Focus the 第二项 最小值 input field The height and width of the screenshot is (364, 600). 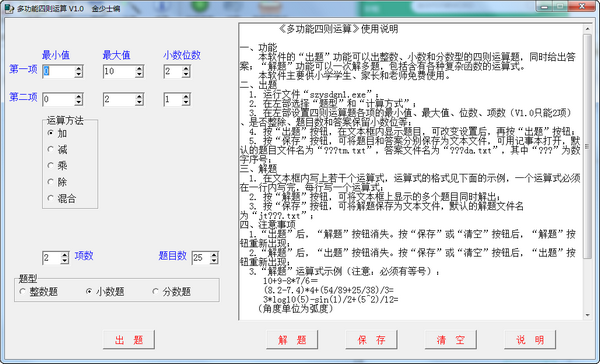click(59, 100)
